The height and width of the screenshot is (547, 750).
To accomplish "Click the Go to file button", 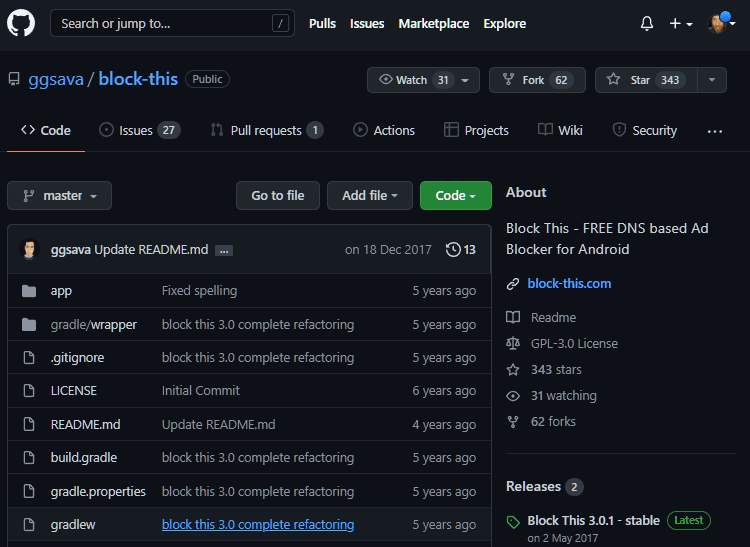I will click(278, 196).
